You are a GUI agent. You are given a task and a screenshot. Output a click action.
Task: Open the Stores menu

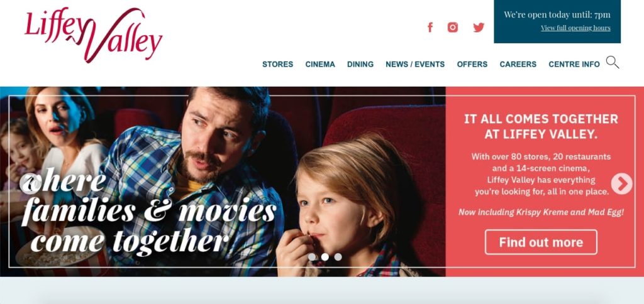point(277,65)
